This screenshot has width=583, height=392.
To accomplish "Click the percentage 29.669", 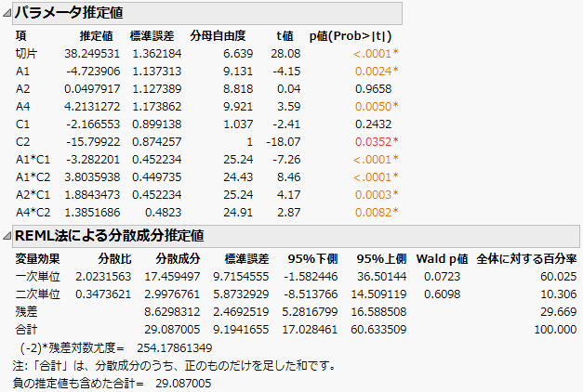I will pyautogui.click(x=559, y=312).
